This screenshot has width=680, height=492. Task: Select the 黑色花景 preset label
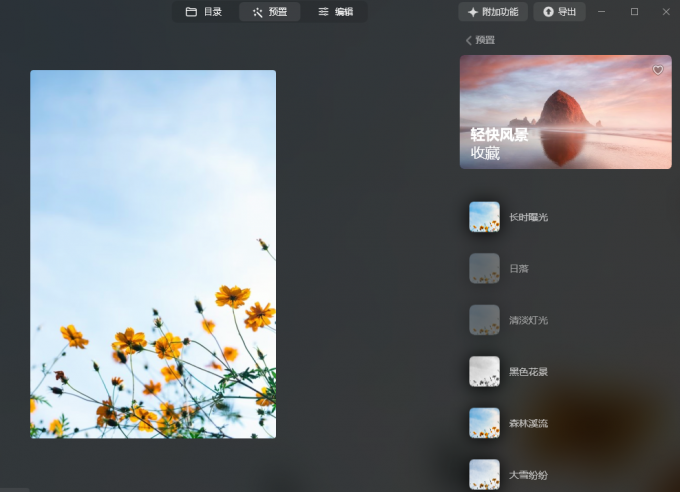[528, 372]
